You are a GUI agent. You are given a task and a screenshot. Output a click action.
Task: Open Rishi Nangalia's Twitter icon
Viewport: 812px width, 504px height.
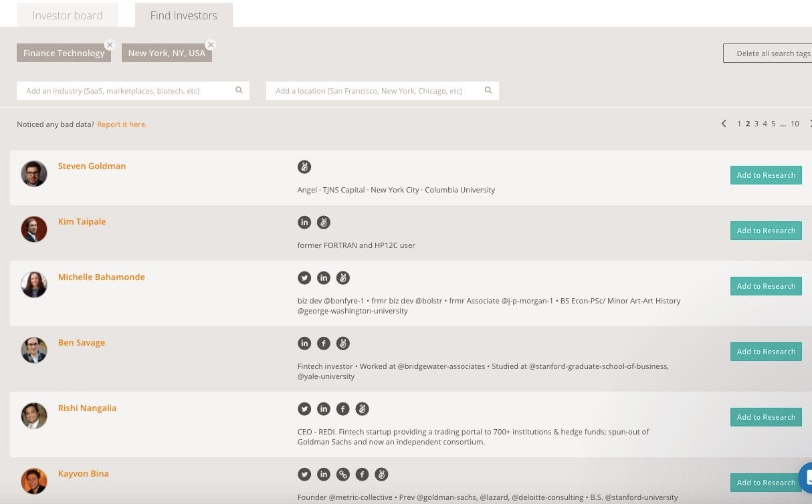(304, 409)
